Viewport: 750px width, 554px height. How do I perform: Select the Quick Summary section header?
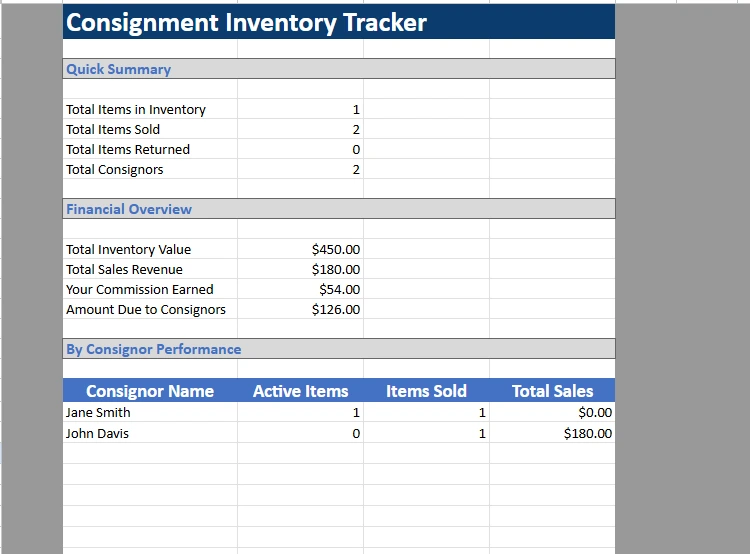coord(118,69)
